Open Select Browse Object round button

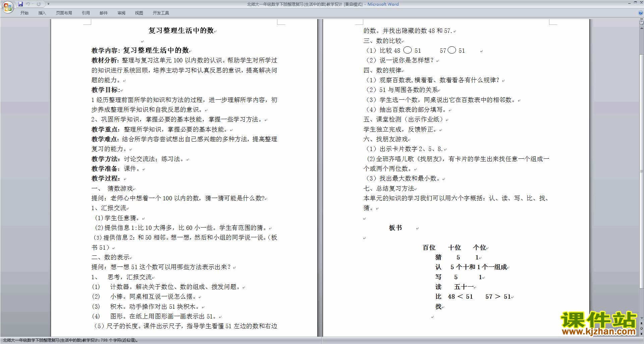[x=641, y=329]
